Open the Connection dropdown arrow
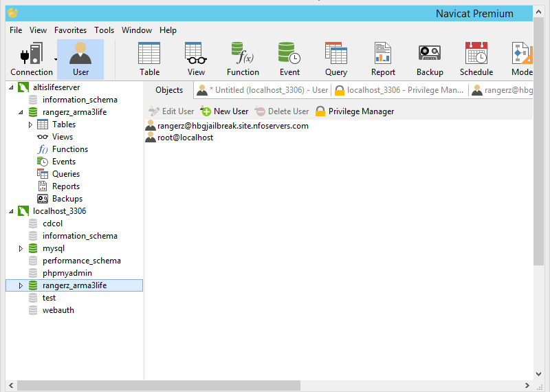 point(56,59)
